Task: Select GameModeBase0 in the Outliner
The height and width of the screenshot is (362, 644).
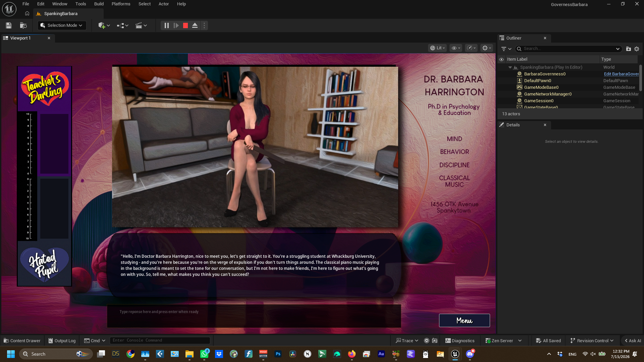Action: pos(541,87)
